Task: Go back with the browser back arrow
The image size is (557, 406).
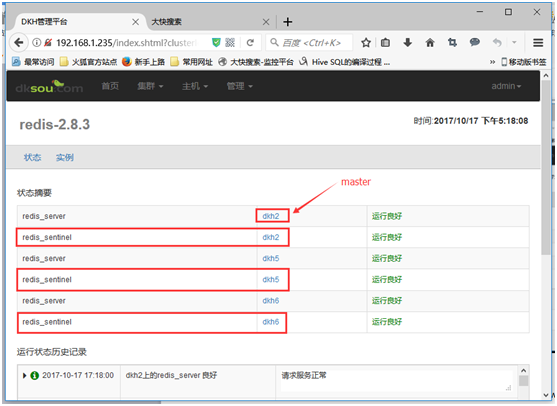Action: pyautogui.click(x=18, y=43)
